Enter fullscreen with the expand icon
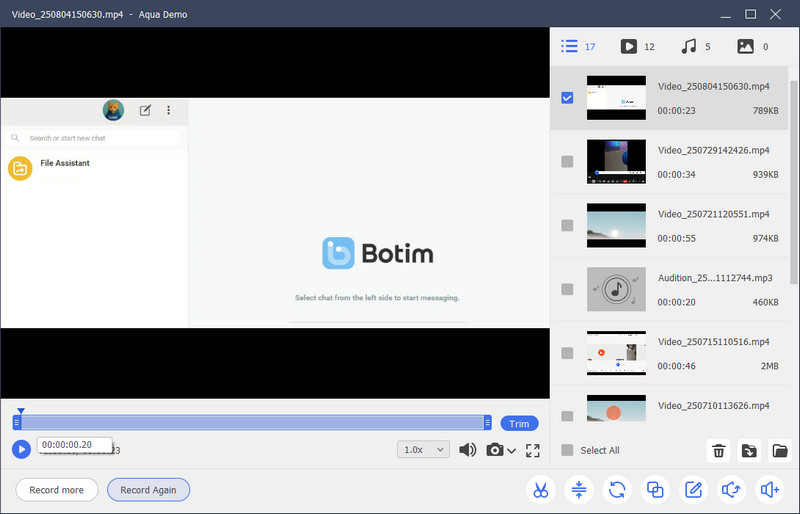The width and height of the screenshot is (800, 514). pos(533,450)
